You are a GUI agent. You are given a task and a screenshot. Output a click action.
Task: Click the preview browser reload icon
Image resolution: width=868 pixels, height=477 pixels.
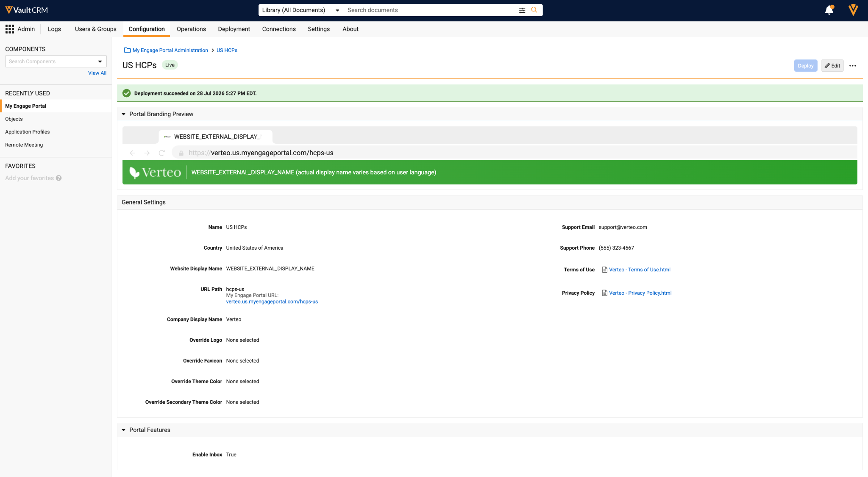[161, 153]
